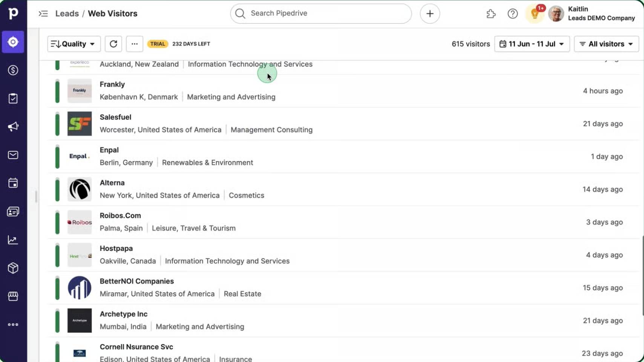
Task: Open the Alterna visitor row
Action: (343, 189)
